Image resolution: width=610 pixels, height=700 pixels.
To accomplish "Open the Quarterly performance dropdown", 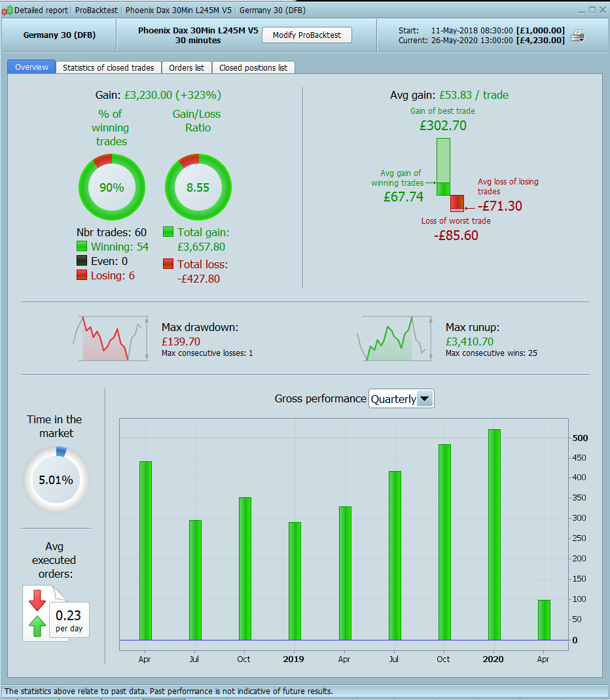I will 401,398.
